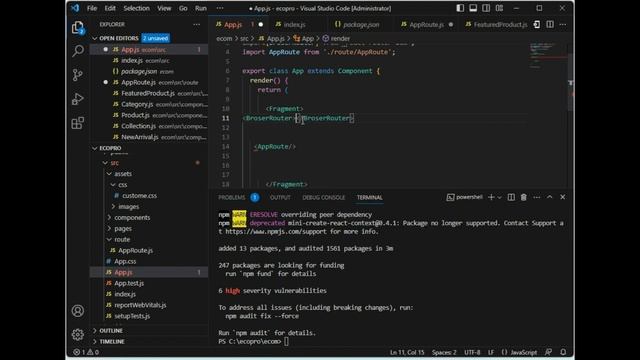
Task: Open View menu
Action: coord(164,8)
